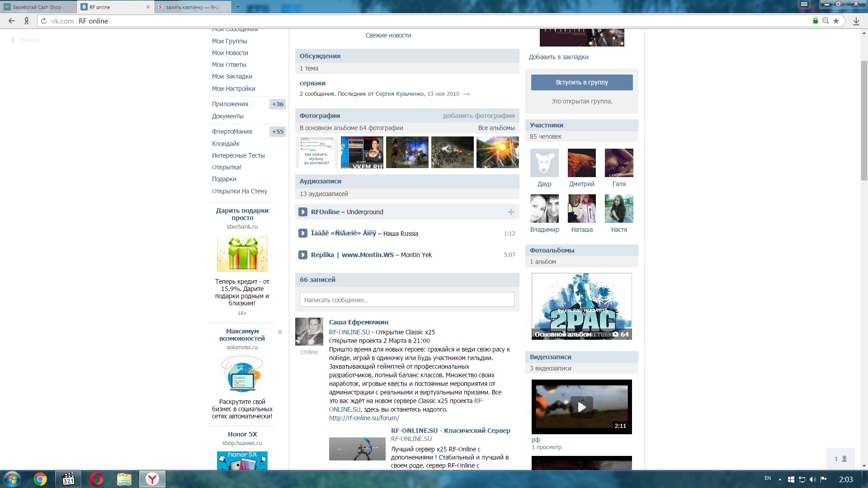
Task: Click the Yandex home icon in toolbar
Action: pyautogui.click(x=27, y=21)
